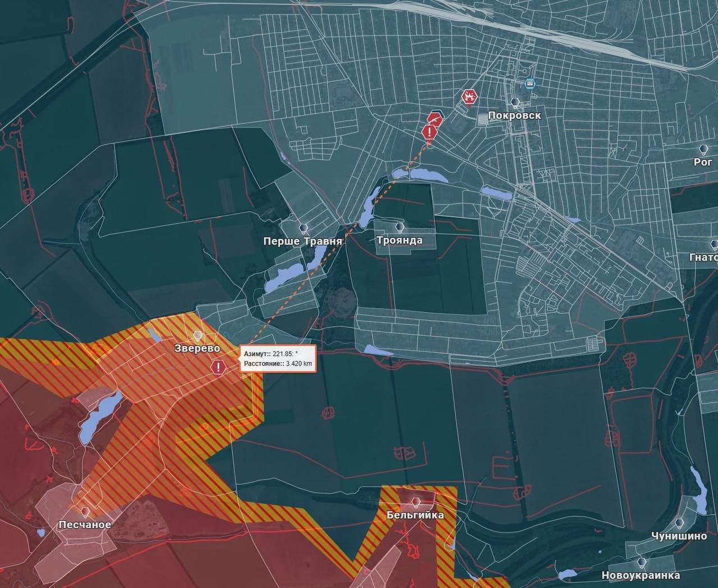This screenshot has height=588, width=718.
Task: Select the settlement pin above Троянда
Action: (400, 227)
